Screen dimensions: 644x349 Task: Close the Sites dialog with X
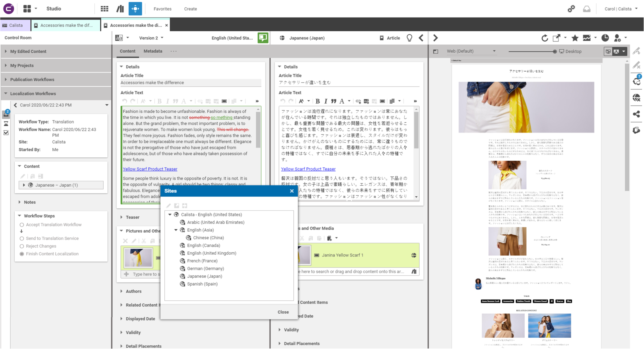pos(292,191)
